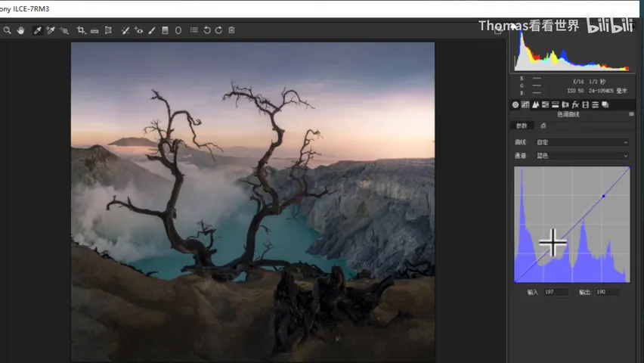Viewport: 644px width, 363px height.
Task: Select the White Balance eyedropper tool
Action: pos(37,30)
